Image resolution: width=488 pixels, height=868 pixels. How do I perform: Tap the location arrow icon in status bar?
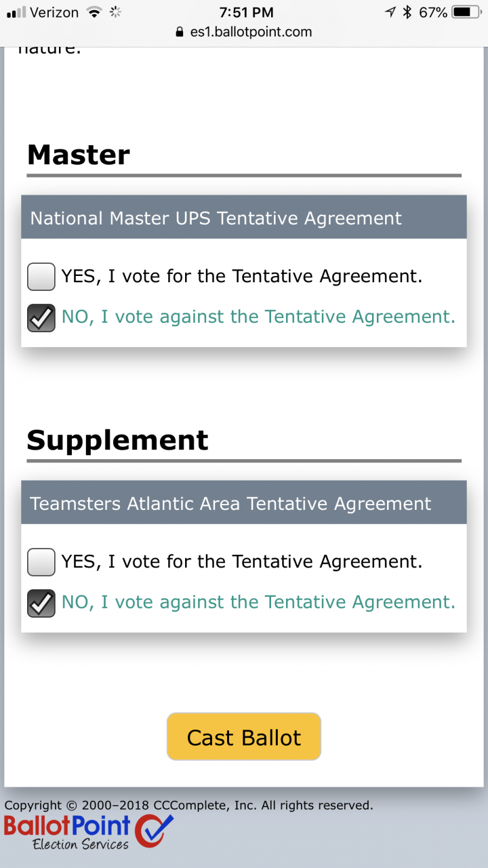pyautogui.click(x=390, y=12)
